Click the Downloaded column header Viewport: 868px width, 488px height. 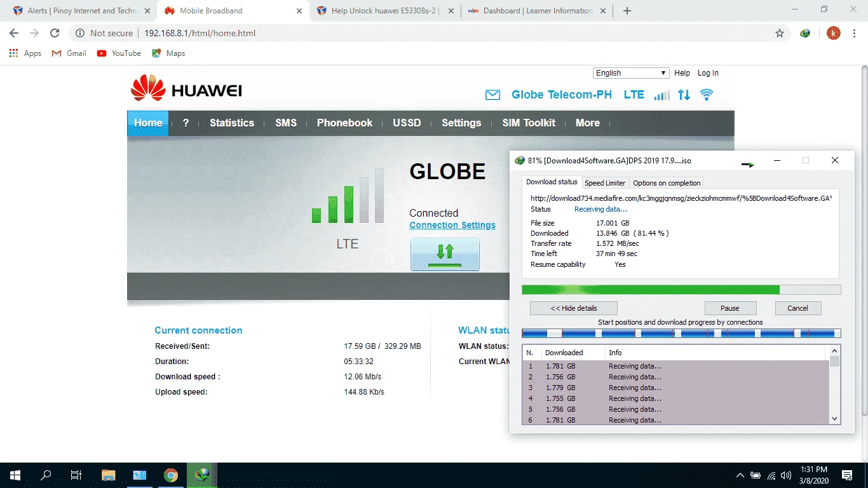573,353
